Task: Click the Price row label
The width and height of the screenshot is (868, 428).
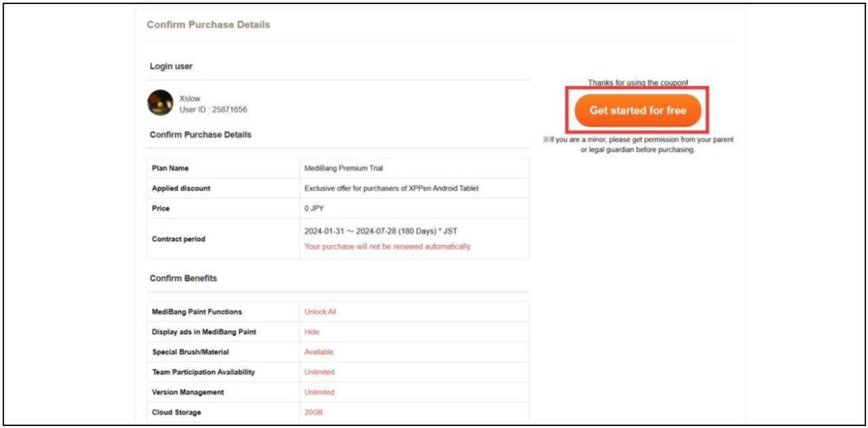Action: pos(161,209)
